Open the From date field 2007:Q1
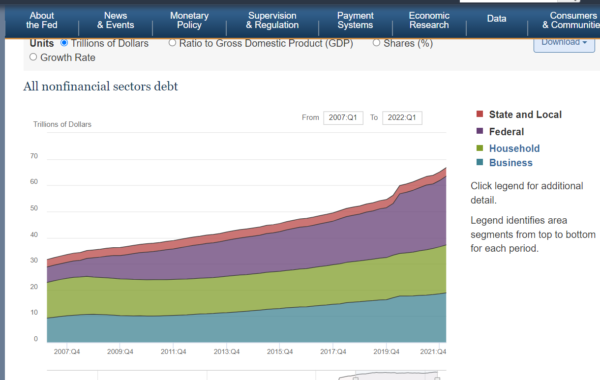 [x=343, y=118]
